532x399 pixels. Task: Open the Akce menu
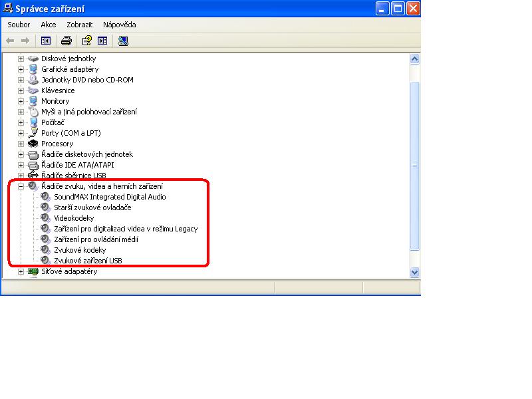tap(48, 25)
